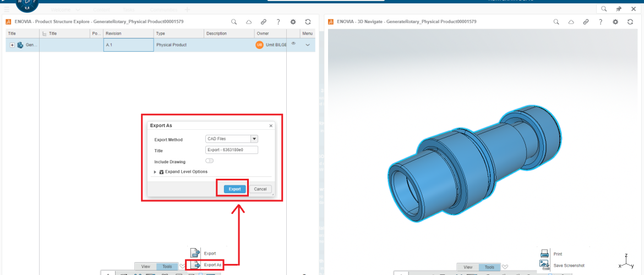Open the Export Method dropdown
Image resolution: width=644 pixels, height=275 pixels.
coord(254,139)
